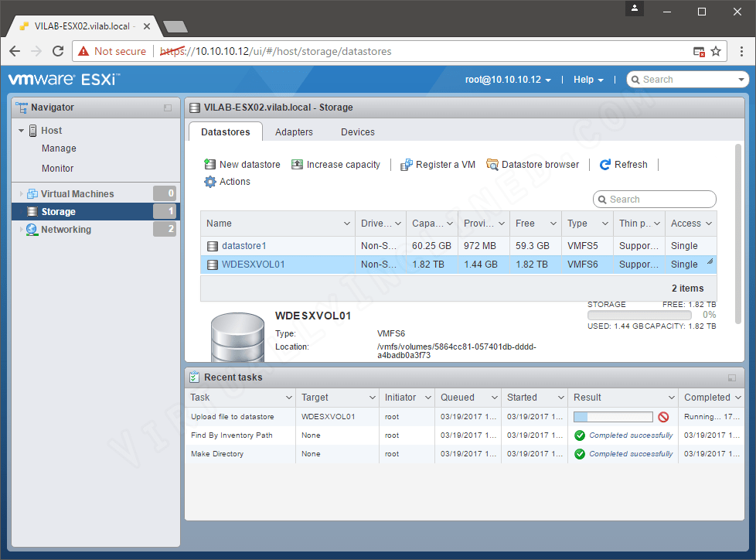Open the Help dropdown menu
The height and width of the screenshot is (560, 756).
[x=588, y=80]
